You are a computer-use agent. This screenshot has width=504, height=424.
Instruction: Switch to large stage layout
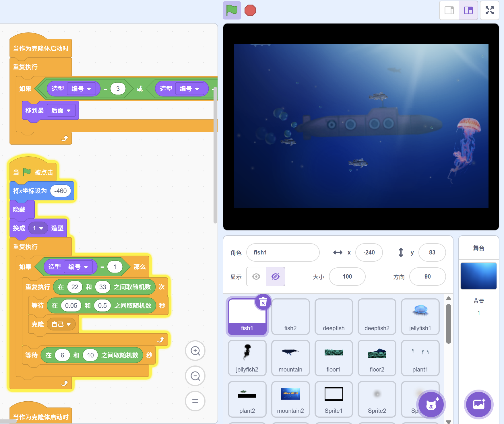(x=468, y=10)
